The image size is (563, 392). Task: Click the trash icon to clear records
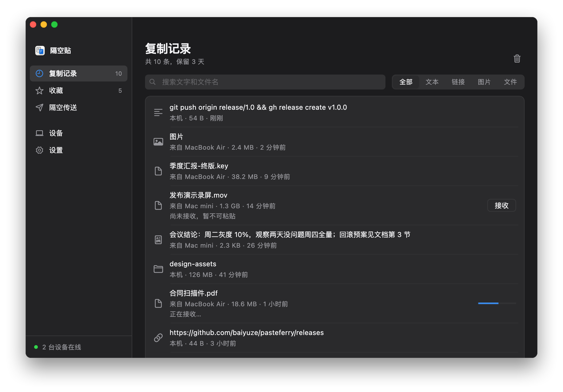(x=517, y=59)
